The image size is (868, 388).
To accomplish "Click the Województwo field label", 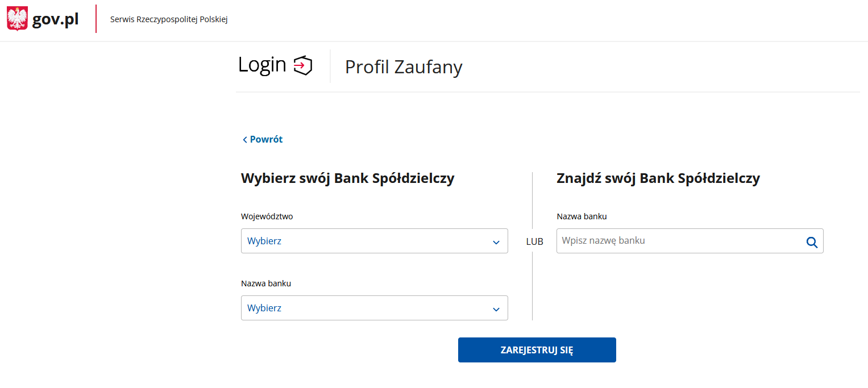I will 267,216.
